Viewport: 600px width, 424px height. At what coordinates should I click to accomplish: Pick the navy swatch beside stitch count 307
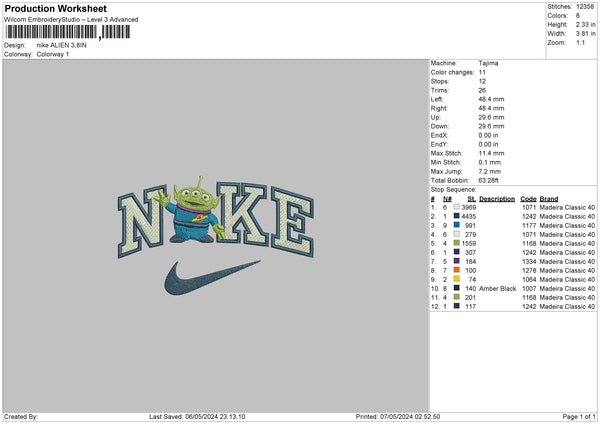click(x=457, y=252)
